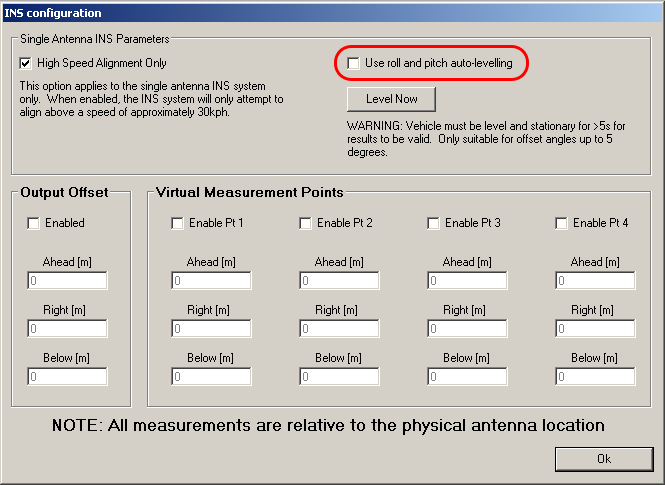Click the Level Now button
Screen dimensions: 665x485
pyautogui.click(x=391, y=99)
